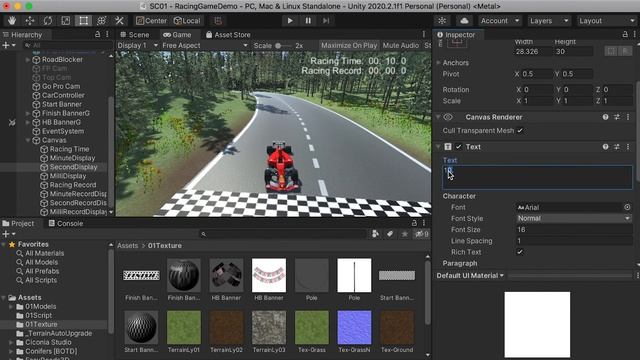Viewport: 640px width, 360px height.
Task: Open the Free Aspect dropdown
Action: [204, 46]
